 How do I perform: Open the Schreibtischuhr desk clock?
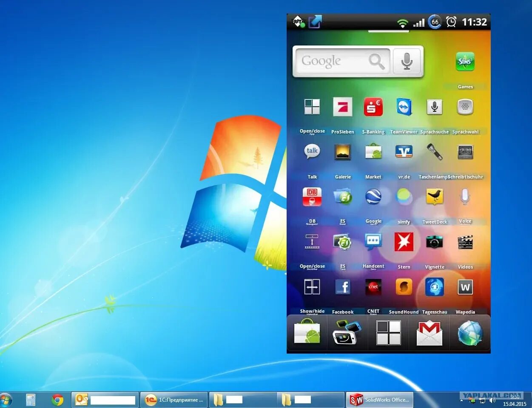point(465,152)
